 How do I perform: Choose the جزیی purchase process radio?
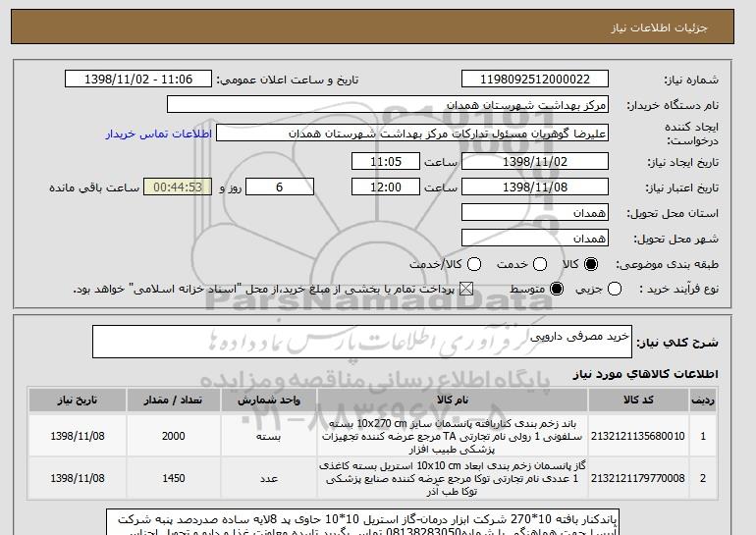click(x=615, y=290)
